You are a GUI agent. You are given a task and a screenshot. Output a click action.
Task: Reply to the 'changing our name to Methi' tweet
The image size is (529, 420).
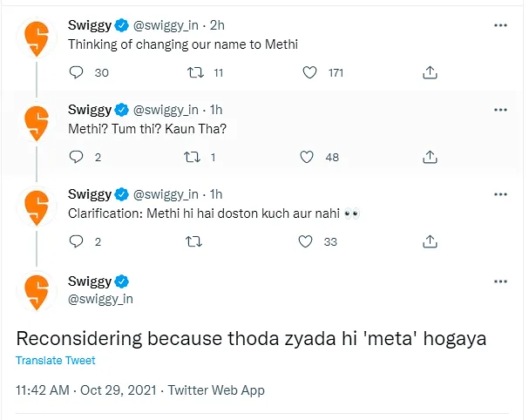76,72
